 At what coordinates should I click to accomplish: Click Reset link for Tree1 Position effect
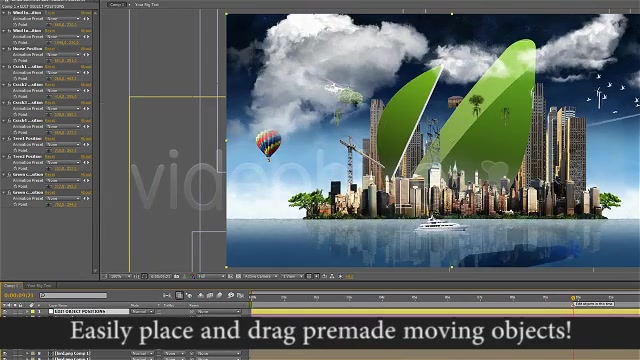(x=50, y=138)
